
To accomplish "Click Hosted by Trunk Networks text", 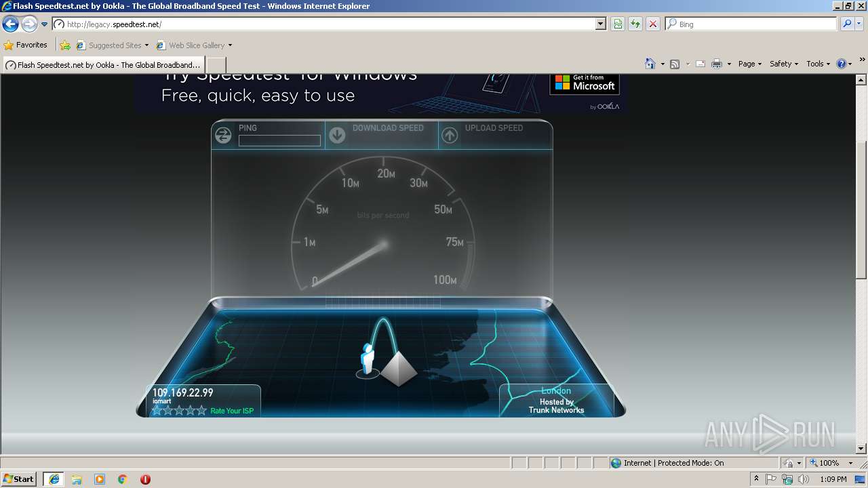I will pos(556,406).
